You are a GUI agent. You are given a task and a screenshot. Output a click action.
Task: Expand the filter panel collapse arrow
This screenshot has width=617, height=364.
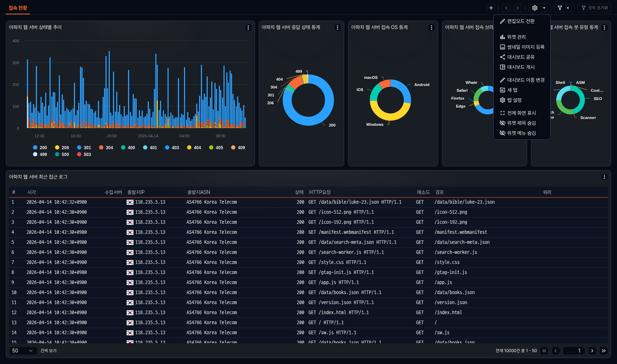pos(568,8)
